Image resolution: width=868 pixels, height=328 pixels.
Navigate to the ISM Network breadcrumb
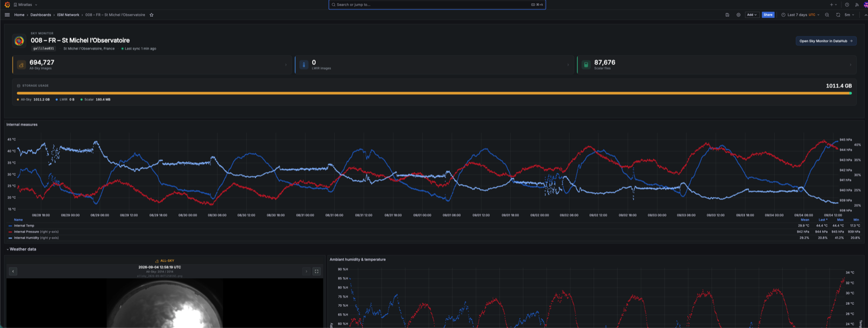coord(68,15)
